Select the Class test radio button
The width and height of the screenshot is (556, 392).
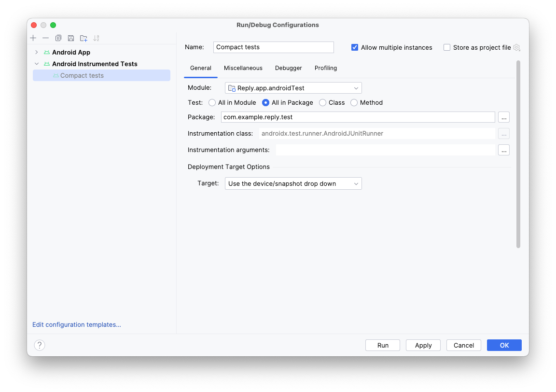click(322, 102)
